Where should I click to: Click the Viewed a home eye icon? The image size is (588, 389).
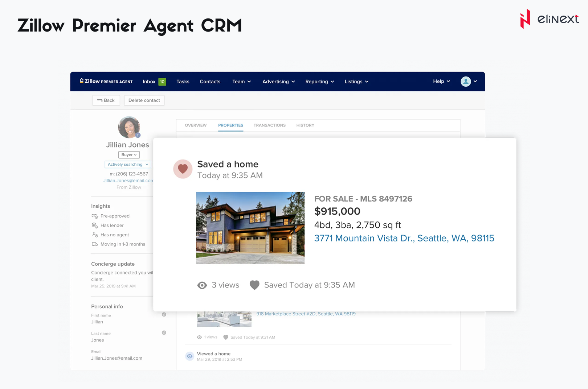[x=189, y=356]
